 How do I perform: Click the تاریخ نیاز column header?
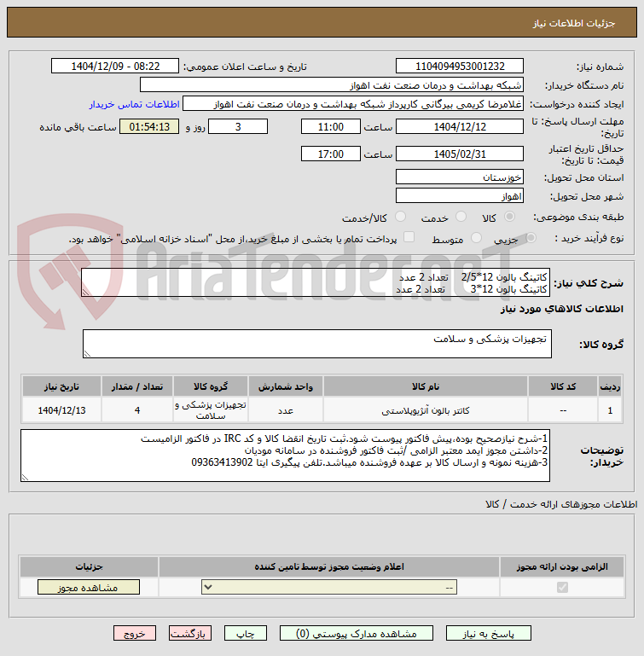pos(61,386)
